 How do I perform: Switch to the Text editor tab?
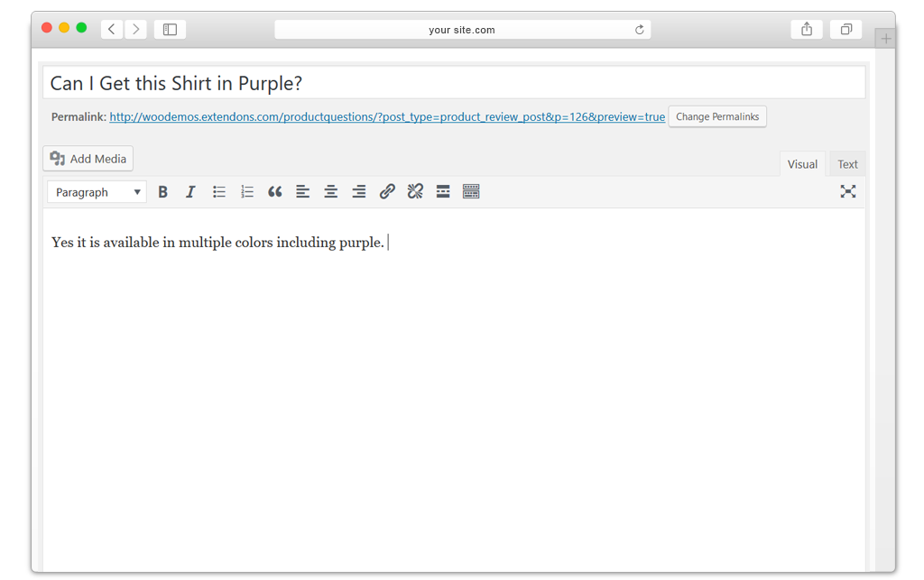847,163
